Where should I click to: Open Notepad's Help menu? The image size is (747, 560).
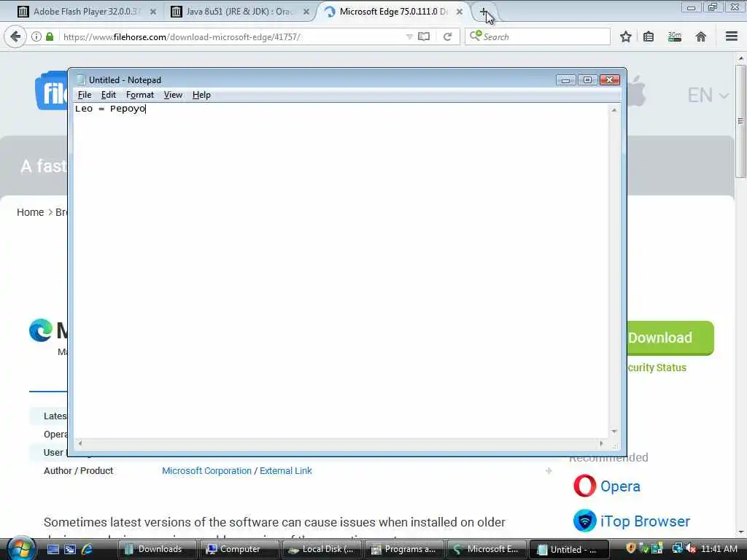pyautogui.click(x=201, y=95)
